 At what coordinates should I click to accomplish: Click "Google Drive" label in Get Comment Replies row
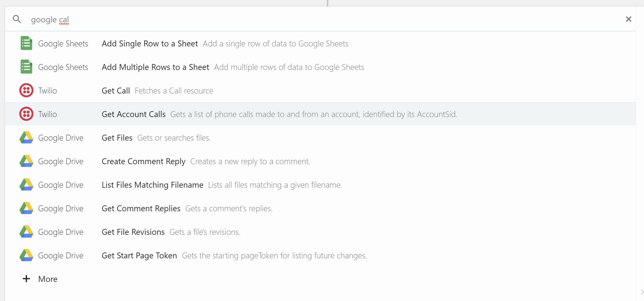pyautogui.click(x=61, y=208)
